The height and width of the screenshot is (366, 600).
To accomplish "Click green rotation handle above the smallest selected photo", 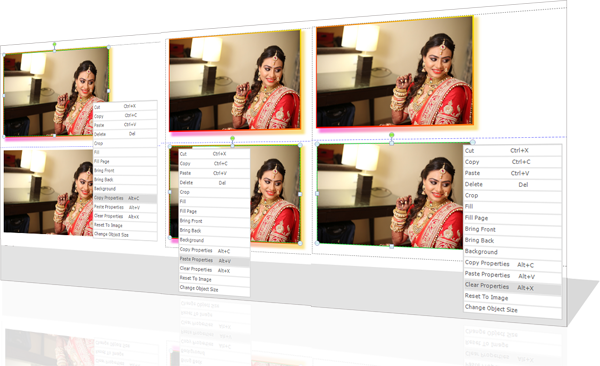I will pos(55,44).
